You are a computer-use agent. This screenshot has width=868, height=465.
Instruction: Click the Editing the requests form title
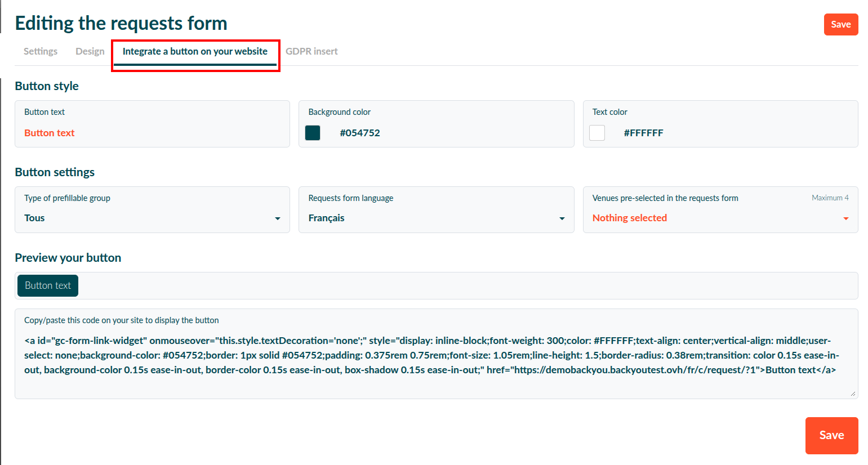(121, 23)
